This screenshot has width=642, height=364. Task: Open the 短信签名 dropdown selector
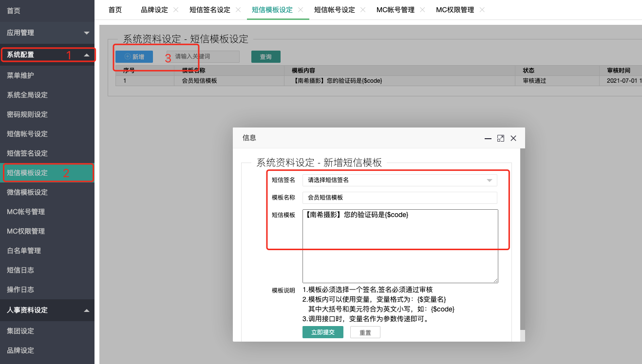tap(399, 180)
